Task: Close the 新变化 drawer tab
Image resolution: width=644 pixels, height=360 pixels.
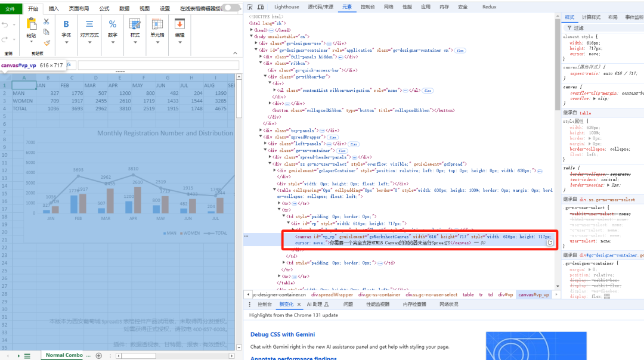Action: pos(299,305)
